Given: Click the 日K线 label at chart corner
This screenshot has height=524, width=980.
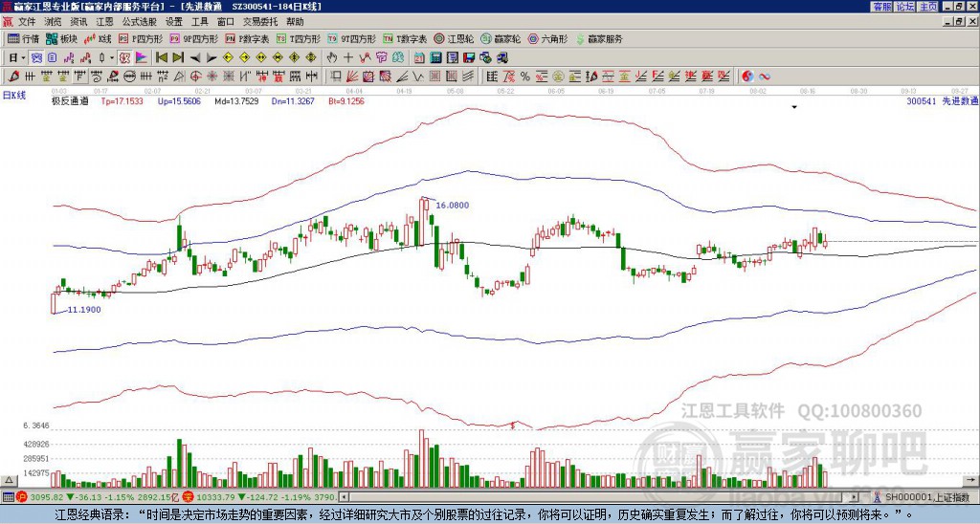Looking at the screenshot, I should coord(14,95).
